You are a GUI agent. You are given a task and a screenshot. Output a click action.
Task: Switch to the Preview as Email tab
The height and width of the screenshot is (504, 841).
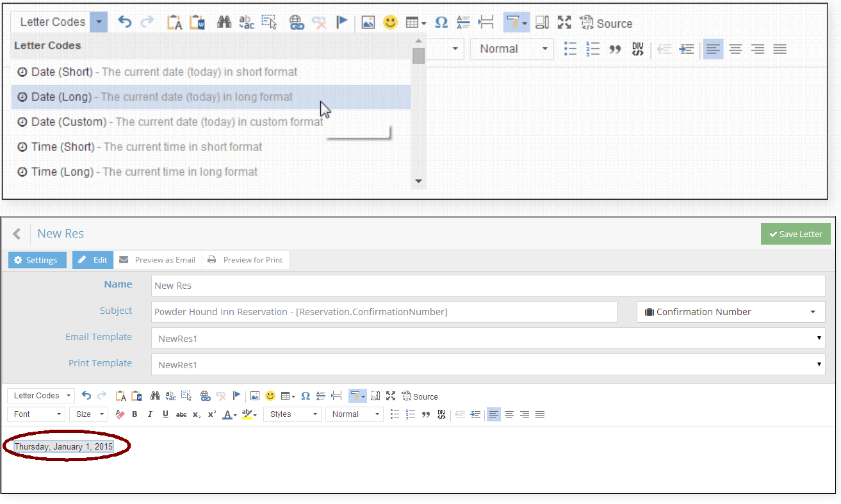tap(158, 260)
